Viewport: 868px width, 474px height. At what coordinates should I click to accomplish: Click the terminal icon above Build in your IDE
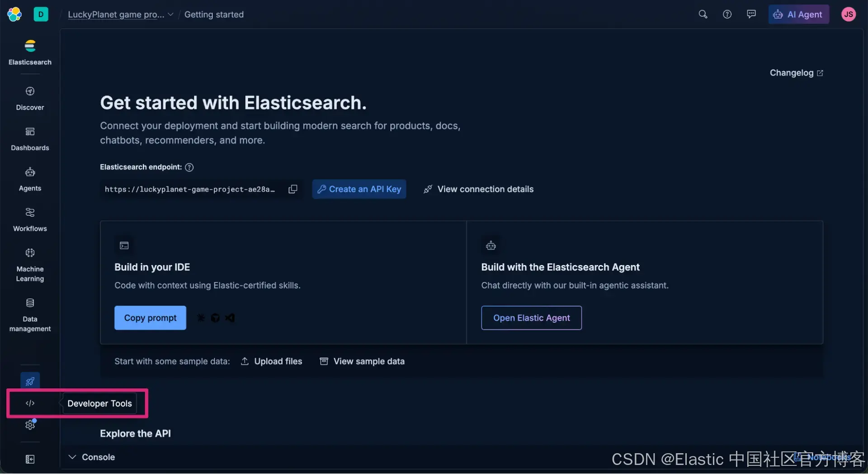tap(124, 246)
